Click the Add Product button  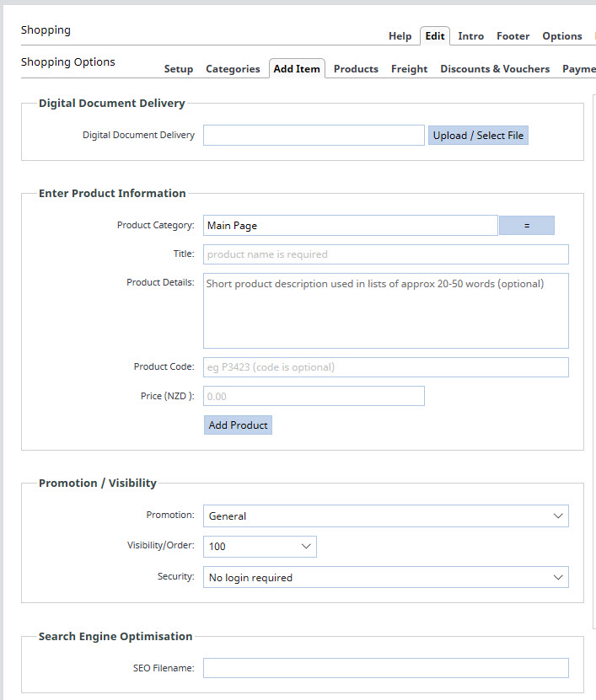(x=238, y=425)
